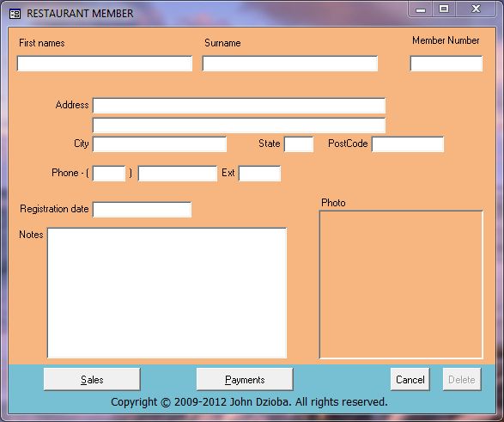
Task: Click the empty Photo frame
Action: 401,284
